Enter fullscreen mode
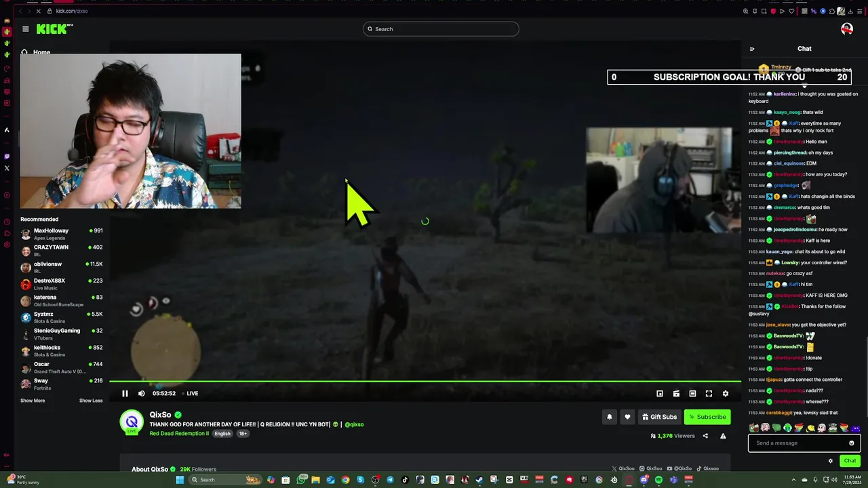Viewport: 868px width, 488px height. (709, 393)
